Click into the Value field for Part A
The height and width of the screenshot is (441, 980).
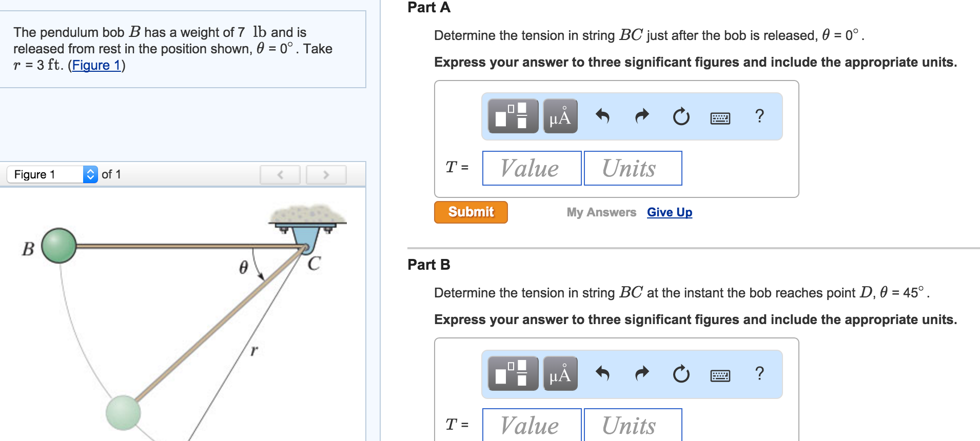pos(531,168)
